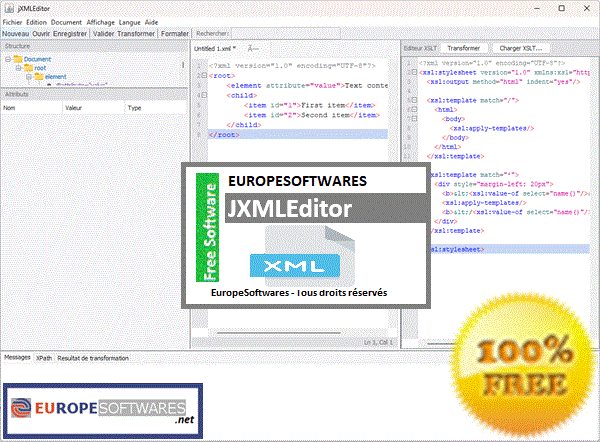Click Valider in the toolbar
The height and width of the screenshot is (442, 600).
(104, 34)
